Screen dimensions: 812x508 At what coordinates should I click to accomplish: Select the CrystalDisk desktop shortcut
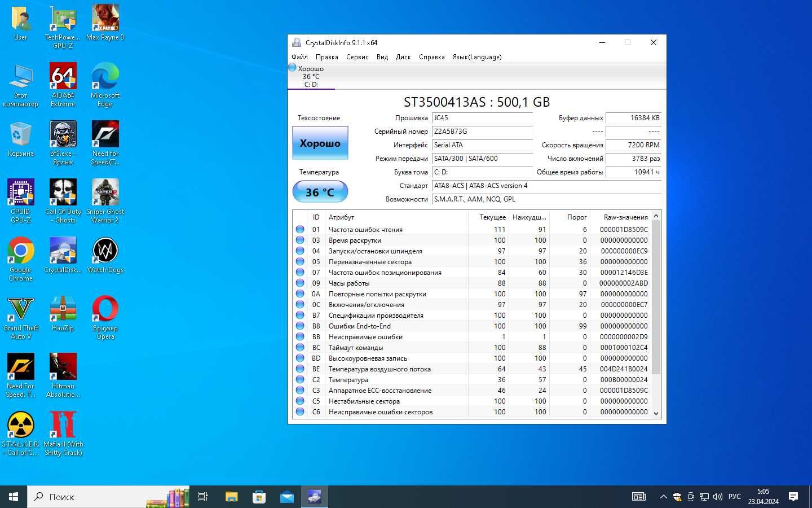pyautogui.click(x=63, y=256)
